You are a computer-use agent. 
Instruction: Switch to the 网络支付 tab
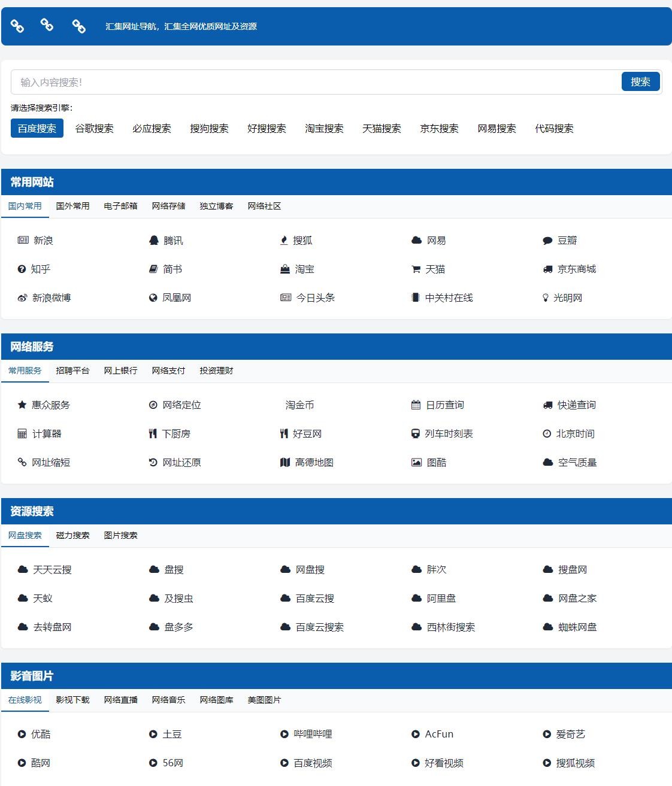(x=169, y=371)
